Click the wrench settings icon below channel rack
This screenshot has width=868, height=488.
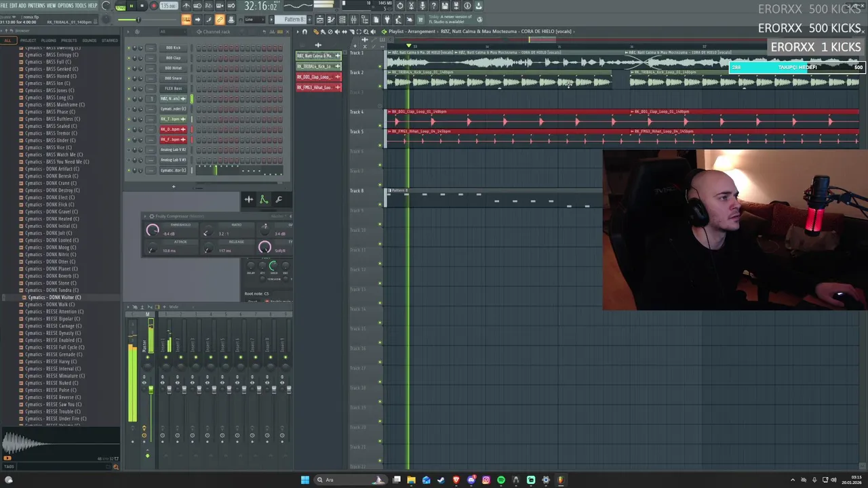(279, 199)
